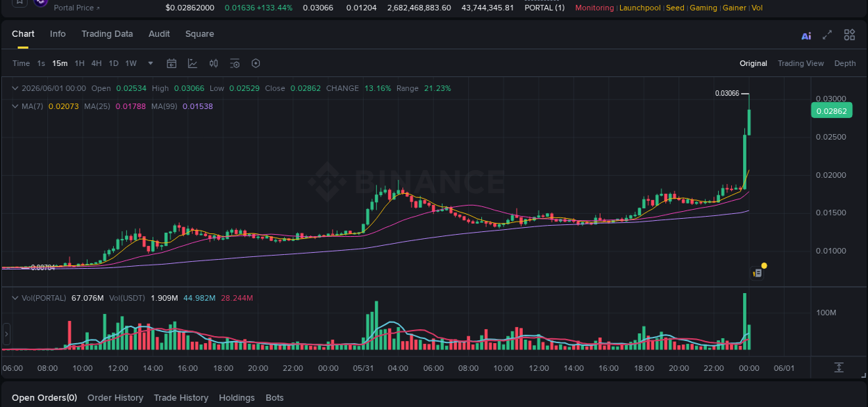This screenshot has width=868, height=407.
Task: Click the Gaming tag
Action: (x=703, y=8)
